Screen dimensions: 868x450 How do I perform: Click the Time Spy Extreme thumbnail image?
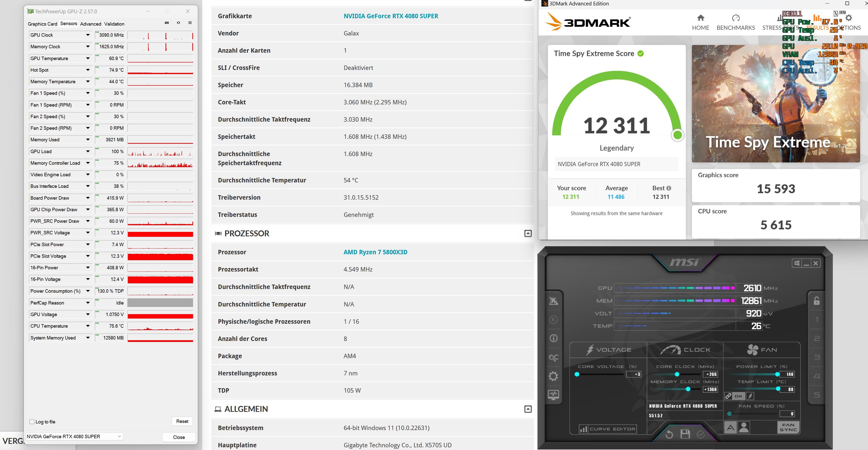click(x=776, y=104)
